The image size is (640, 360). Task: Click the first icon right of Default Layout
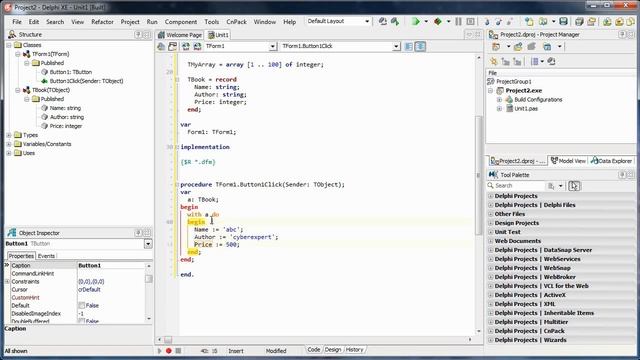382,21
